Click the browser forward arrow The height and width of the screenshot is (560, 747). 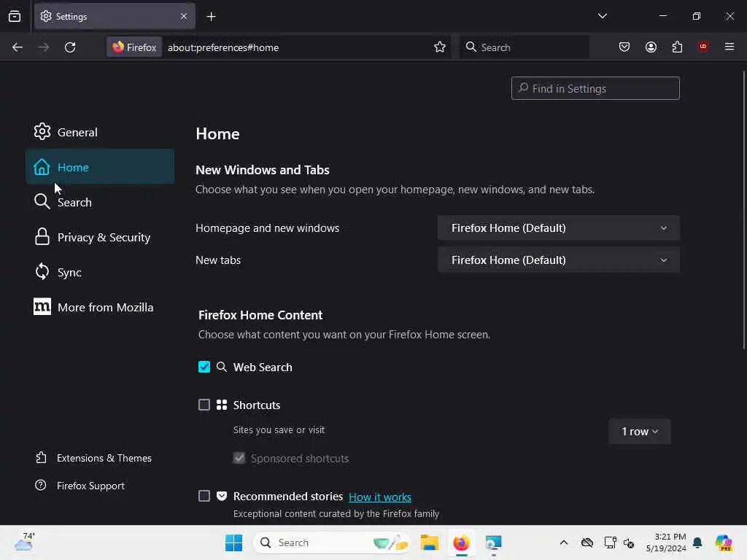coord(43,47)
